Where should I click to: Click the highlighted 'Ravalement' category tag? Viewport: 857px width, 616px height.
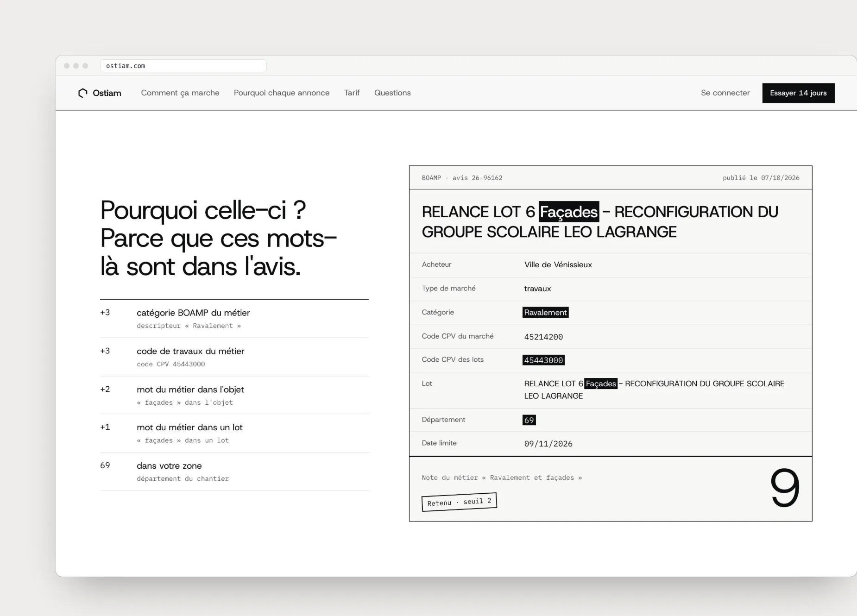(545, 313)
